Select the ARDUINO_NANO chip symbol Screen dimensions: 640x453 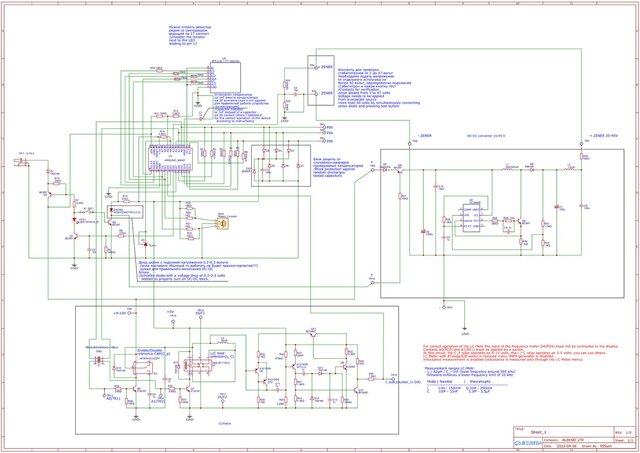click(x=171, y=158)
